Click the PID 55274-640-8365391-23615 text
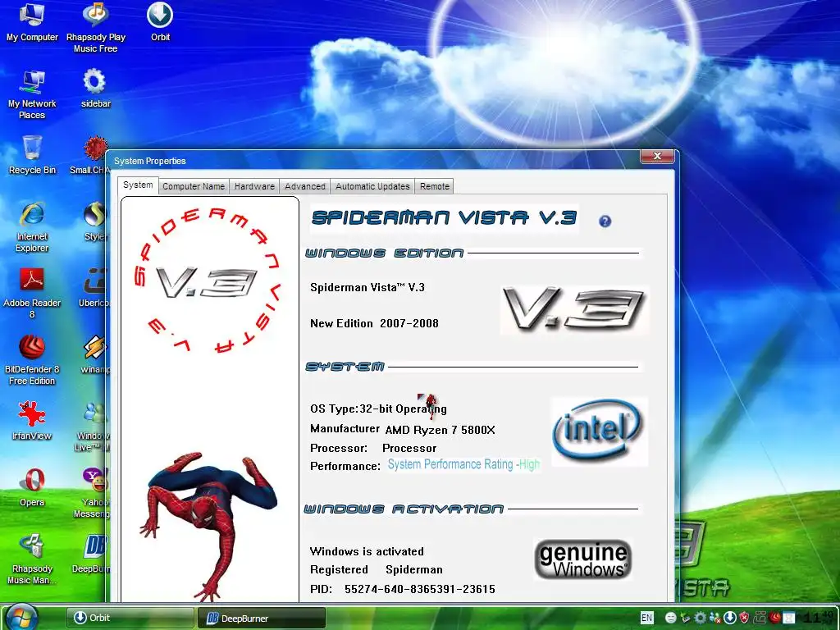 coord(402,589)
